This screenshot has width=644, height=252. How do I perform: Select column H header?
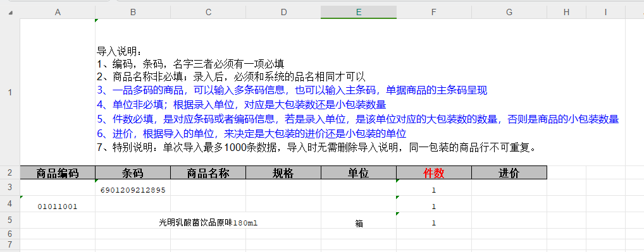(x=566, y=12)
